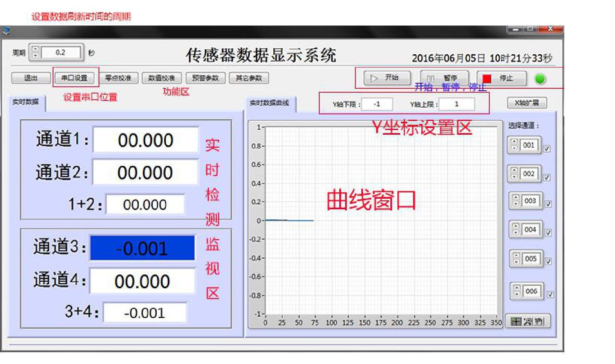The width and height of the screenshot is (615, 364).
Task: Increase the 周期 period value with up arrow
Action: point(35,49)
